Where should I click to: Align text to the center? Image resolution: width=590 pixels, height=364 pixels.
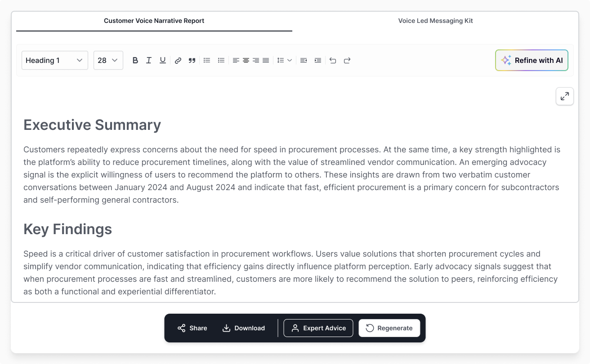[246, 60]
